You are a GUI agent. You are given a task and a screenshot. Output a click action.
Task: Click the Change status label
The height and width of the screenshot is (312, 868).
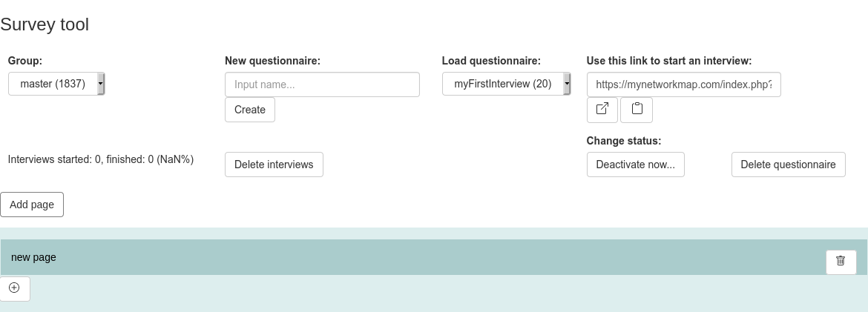[x=624, y=141]
